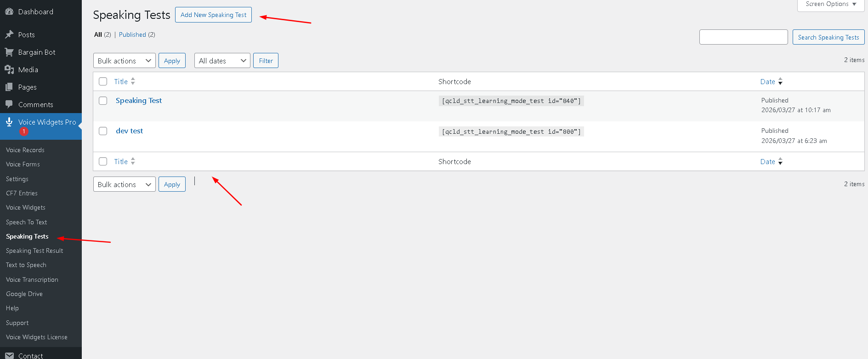Viewport: 868px width, 359px height.
Task: Click the Posts pushpin icon
Action: click(x=9, y=34)
